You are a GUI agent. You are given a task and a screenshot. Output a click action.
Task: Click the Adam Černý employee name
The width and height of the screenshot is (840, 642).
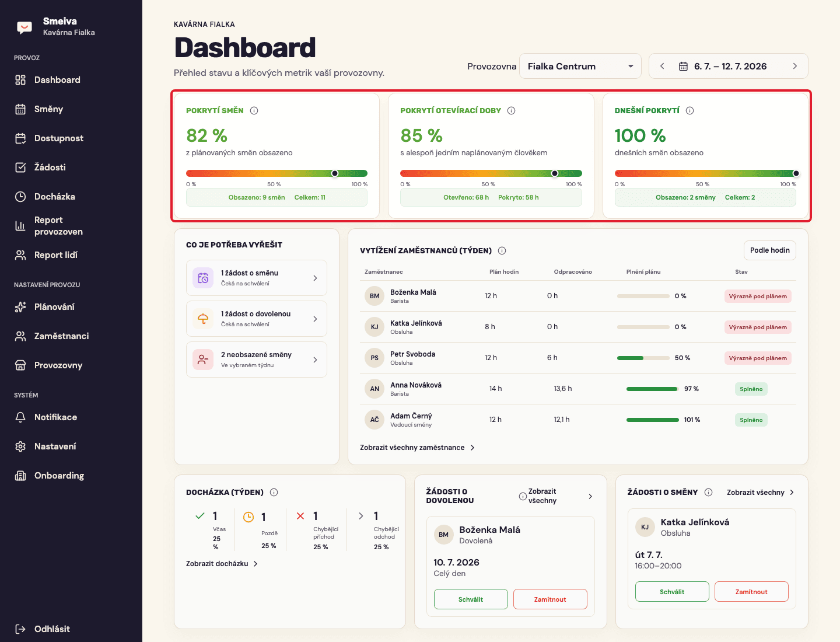pyautogui.click(x=411, y=416)
